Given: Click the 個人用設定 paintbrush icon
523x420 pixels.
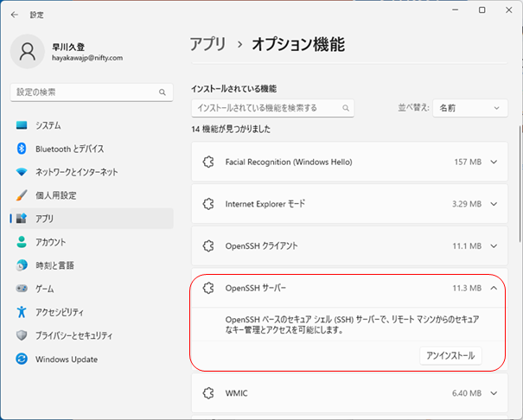Looking at the screenshot, I should [22, 195].
